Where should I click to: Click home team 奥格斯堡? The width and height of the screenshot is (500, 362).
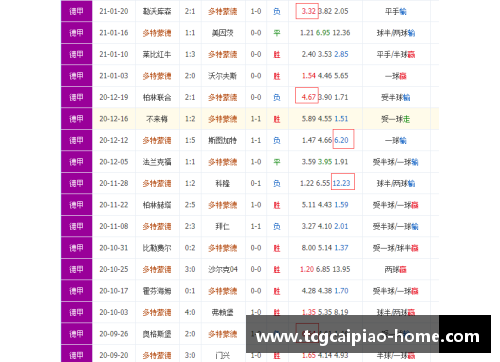tap(157, 334)
